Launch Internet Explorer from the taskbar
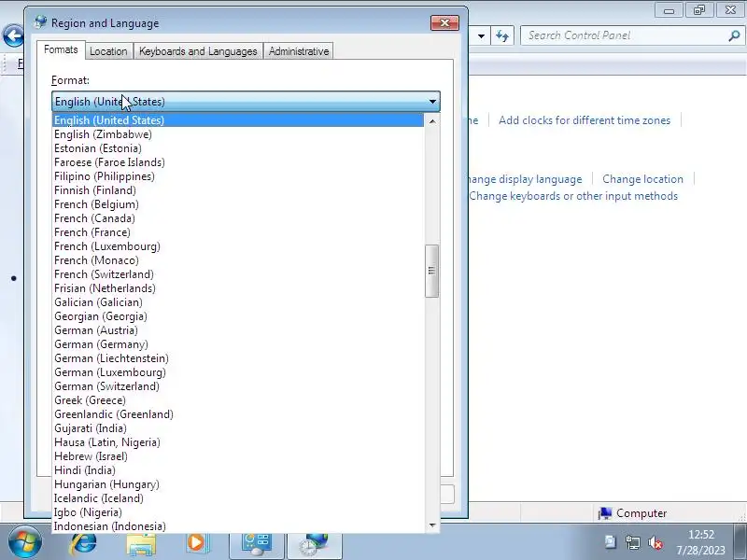This screenshot has height=560, width=747. pos(84,543)
